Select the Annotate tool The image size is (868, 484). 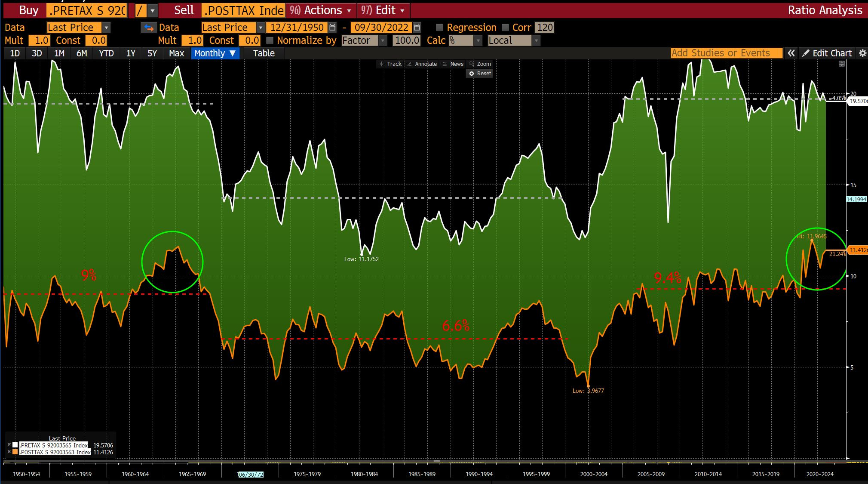(422, 64)
